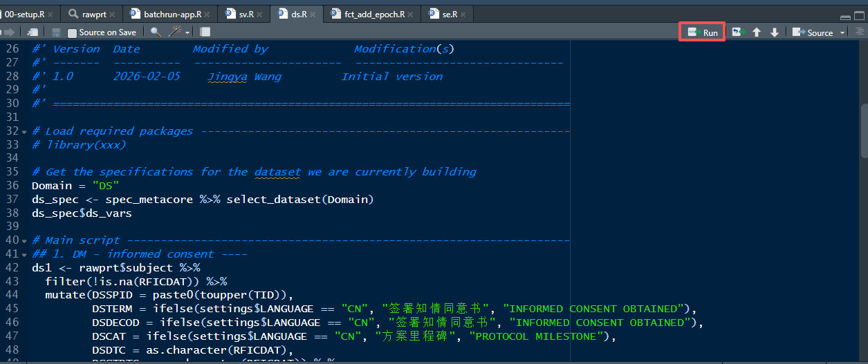
Task: Open the Source options dropdown arrow
Action: coord(842,32)
